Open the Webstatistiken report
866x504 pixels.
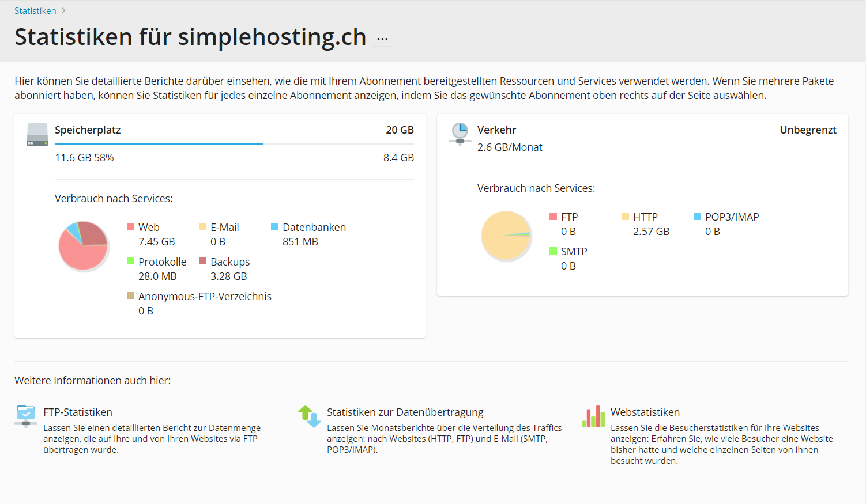click(645, 412)
